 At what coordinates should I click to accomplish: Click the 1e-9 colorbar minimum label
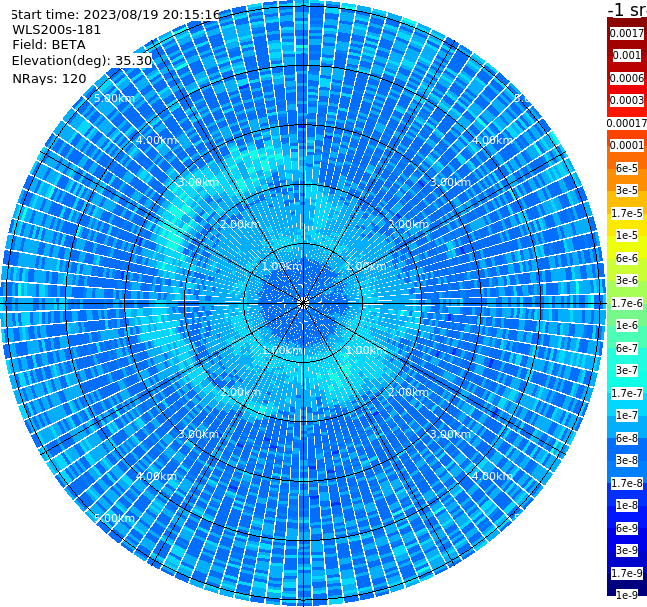[627, 595]
